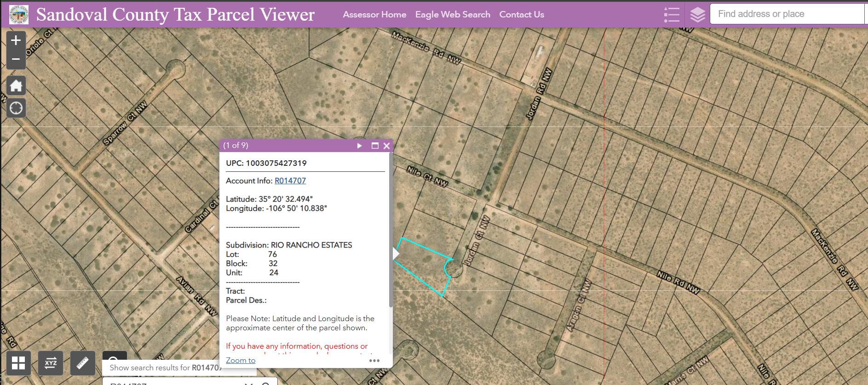Image resolution: width=868 pixels, height=385 pixels.
Task: Go to Eagle Web Search
Action: [453, 14]
